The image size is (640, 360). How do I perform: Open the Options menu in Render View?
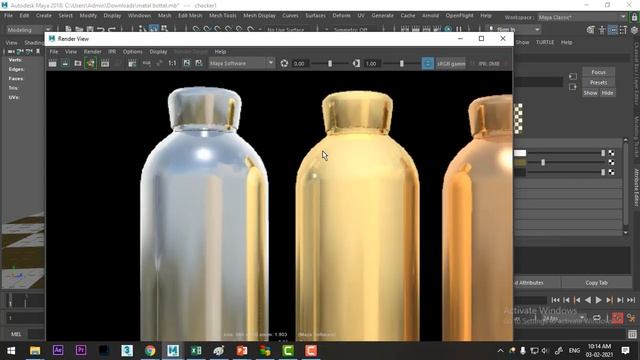(133, 52)
